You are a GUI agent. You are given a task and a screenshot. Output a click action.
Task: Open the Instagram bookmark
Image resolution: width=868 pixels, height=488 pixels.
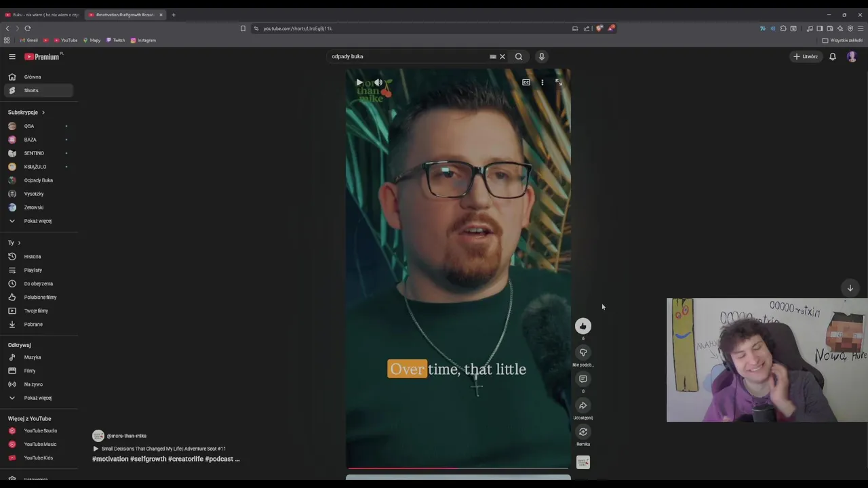[x=143, y=41]
